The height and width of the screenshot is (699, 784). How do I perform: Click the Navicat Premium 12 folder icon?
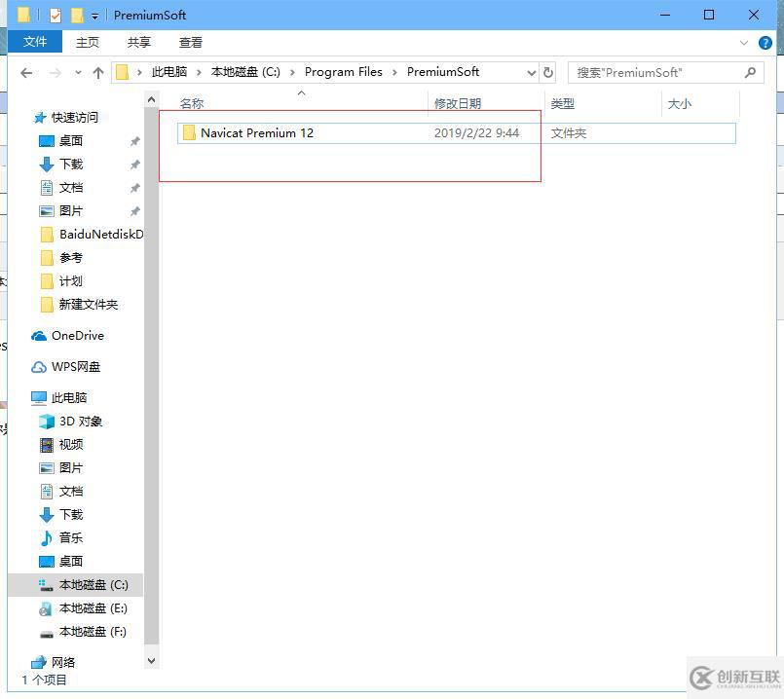tap(189, 133)
